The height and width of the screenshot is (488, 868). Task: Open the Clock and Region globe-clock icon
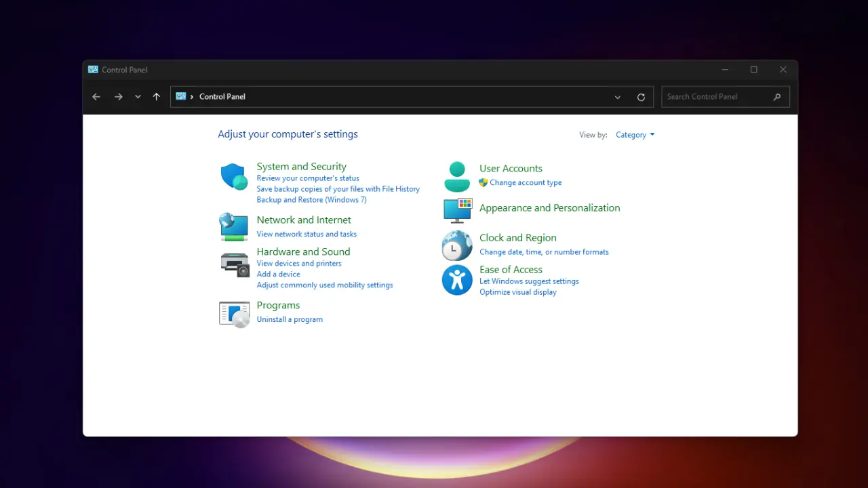457,245
